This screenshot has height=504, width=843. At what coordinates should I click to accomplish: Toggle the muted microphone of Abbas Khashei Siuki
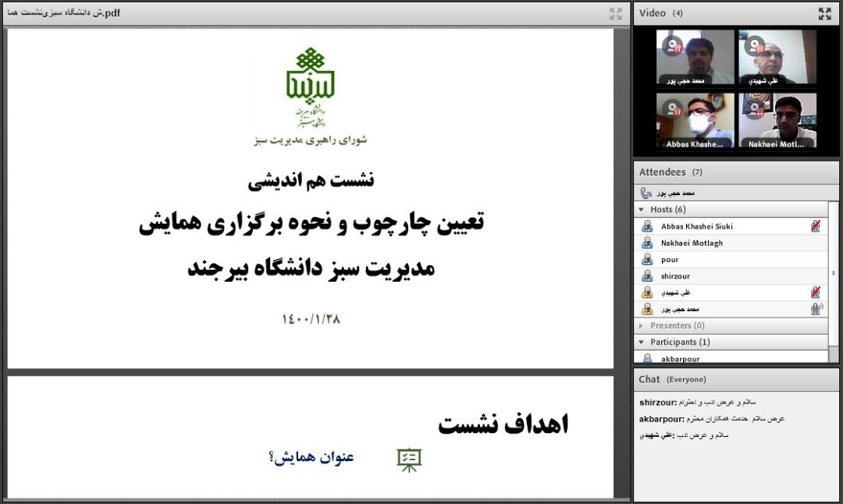point(815,226)
